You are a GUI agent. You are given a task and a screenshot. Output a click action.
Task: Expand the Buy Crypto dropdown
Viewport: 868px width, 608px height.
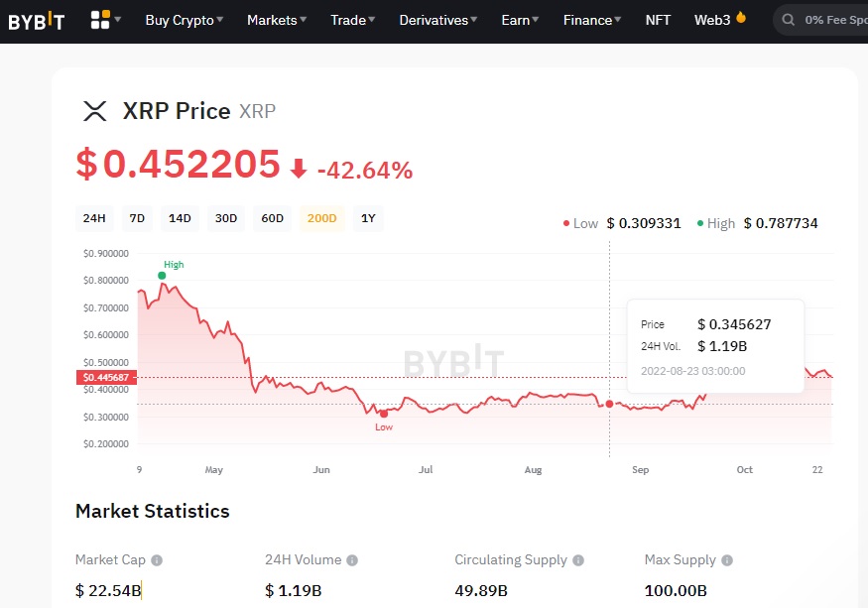point(185,20)
